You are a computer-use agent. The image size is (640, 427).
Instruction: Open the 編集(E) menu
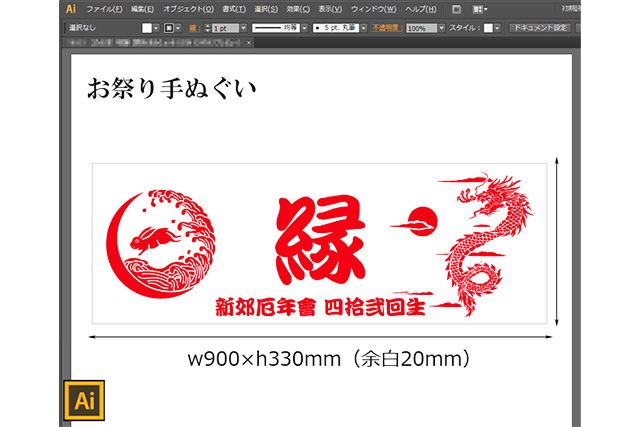[141, 9]
